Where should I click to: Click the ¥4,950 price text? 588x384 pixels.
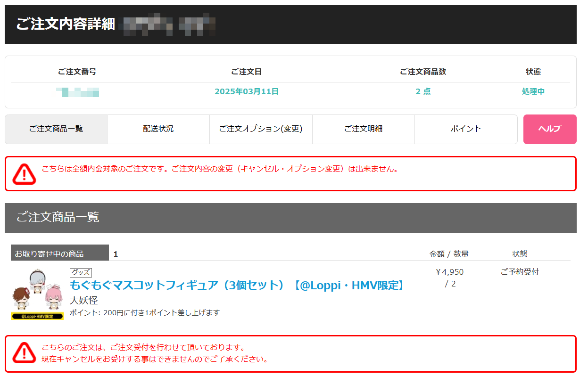(x=449, y=272)
